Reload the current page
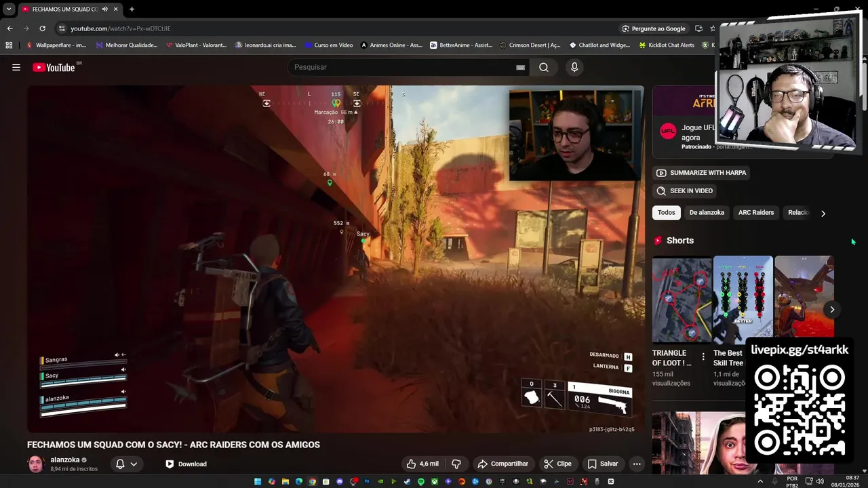The height and width of the screenshot is (488, 868). point(42,28)
